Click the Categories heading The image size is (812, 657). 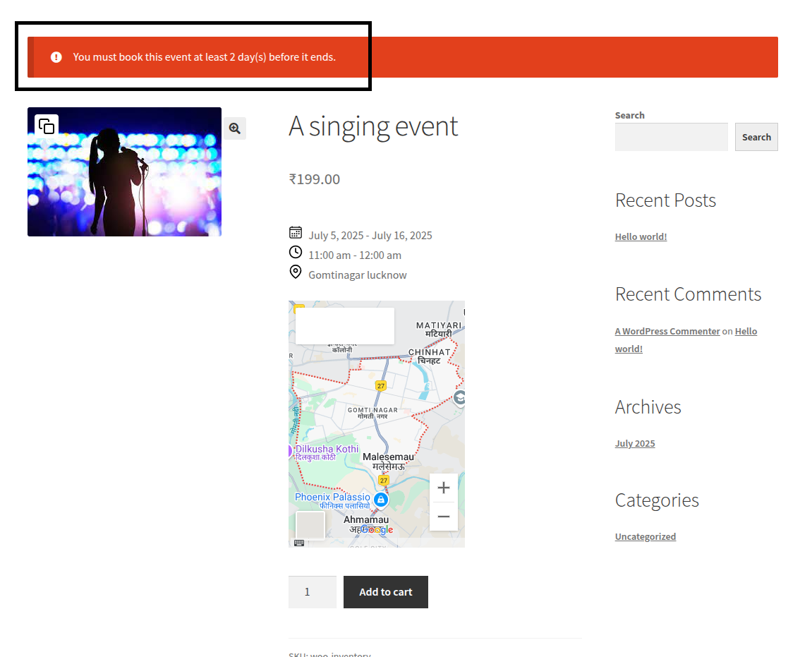point(657,500)
